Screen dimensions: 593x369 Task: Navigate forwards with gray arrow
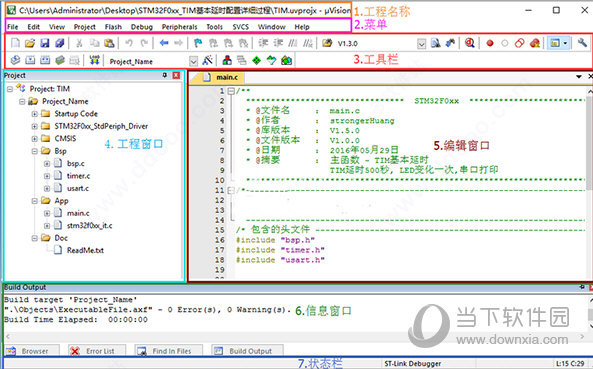(x=178, y=43)
